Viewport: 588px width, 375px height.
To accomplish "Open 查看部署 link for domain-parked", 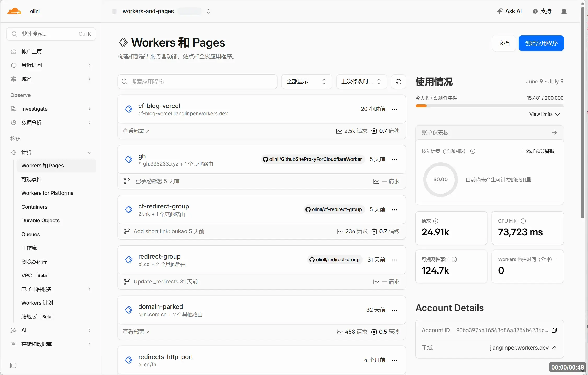I will pyautogui.click(x=136, y=332).
